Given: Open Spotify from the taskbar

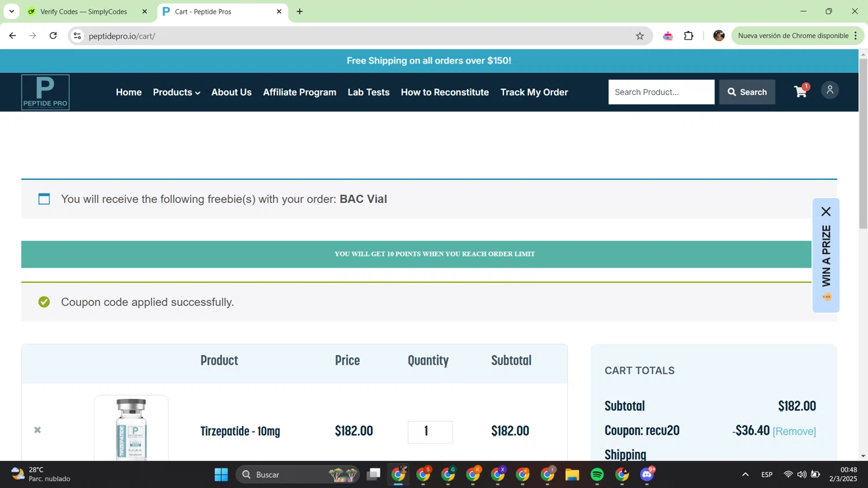Looking at the screenshot, I should click(597, 475).
